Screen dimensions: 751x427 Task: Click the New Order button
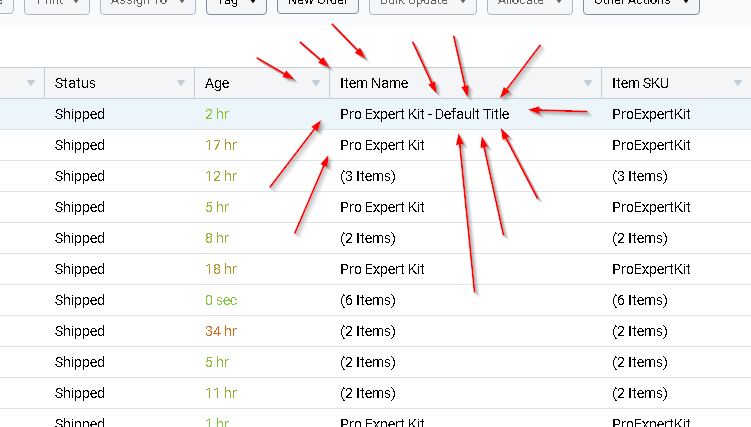(x=317, y=4)
